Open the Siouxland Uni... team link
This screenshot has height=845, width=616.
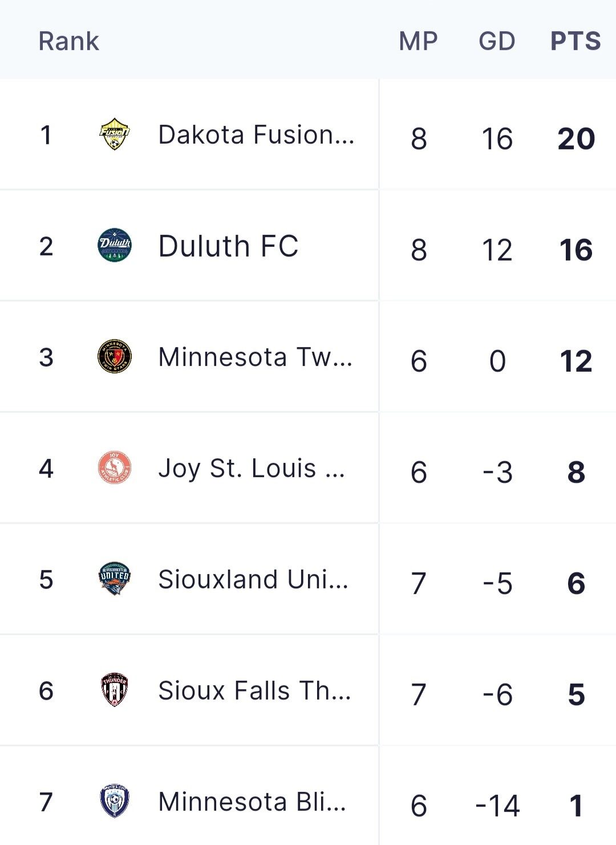pyautogui.click(x=253, y=580)
